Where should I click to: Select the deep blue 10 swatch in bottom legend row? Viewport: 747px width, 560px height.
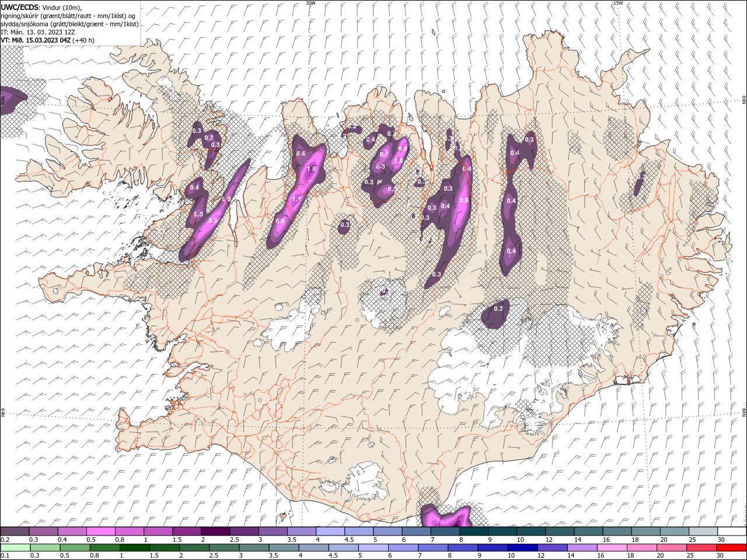[522, 548]
